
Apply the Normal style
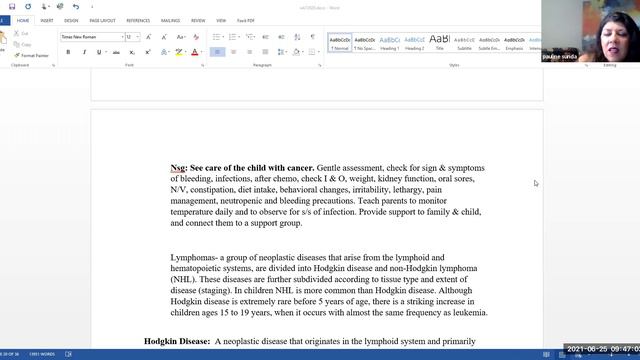click(340, 43)
